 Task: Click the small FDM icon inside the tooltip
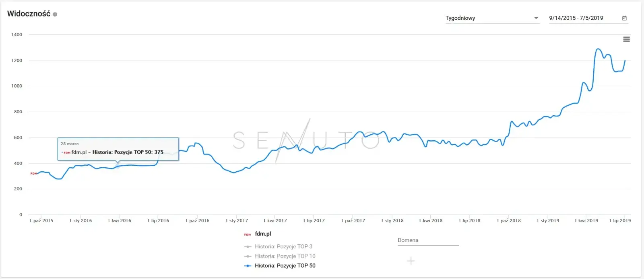66,152
